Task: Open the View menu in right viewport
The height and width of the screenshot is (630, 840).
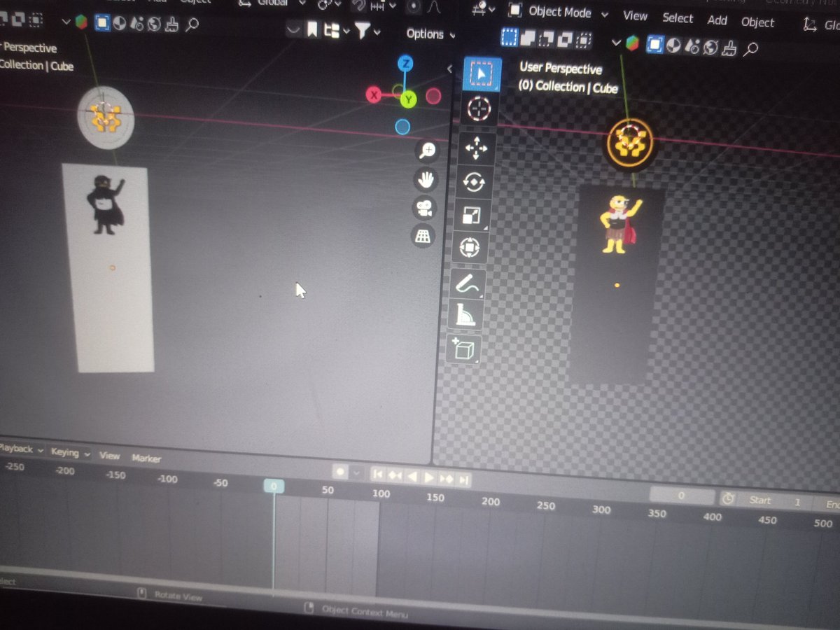Action: (x=636, y=16)
